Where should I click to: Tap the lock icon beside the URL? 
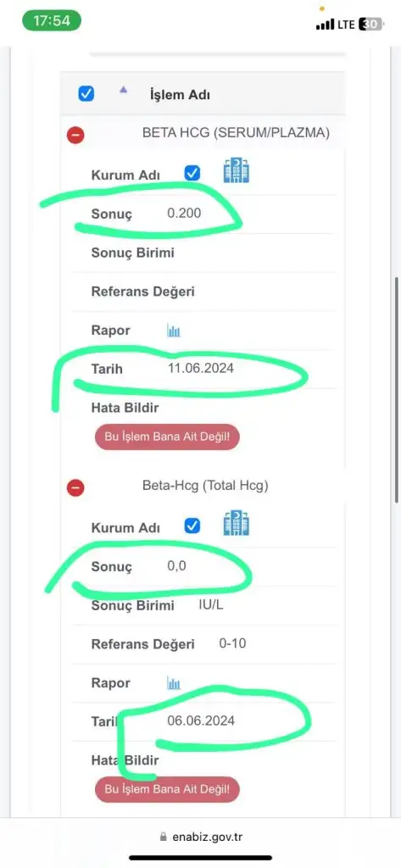pyautogui.click(x=163, y=837)
